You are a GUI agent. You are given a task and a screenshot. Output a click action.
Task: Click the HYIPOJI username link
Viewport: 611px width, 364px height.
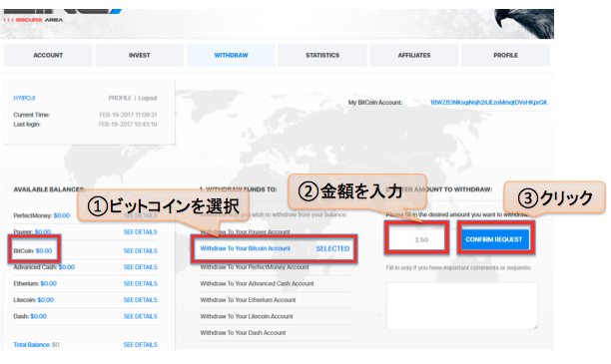click(x=24, y=98)
